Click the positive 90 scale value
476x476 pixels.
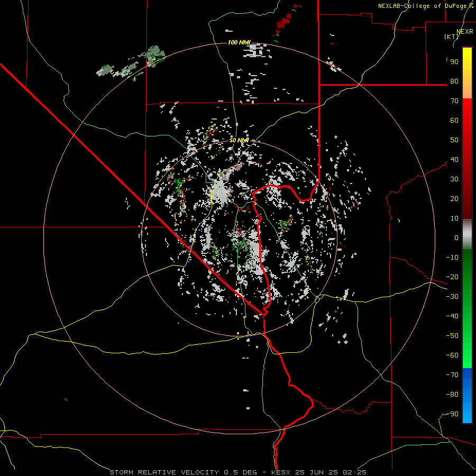(x=454, y=62)
